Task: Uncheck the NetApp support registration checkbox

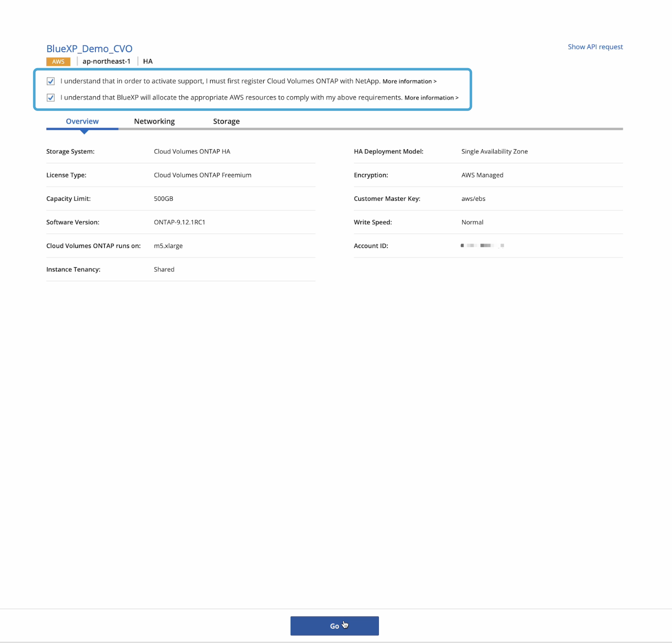Action: click(51, 81)
